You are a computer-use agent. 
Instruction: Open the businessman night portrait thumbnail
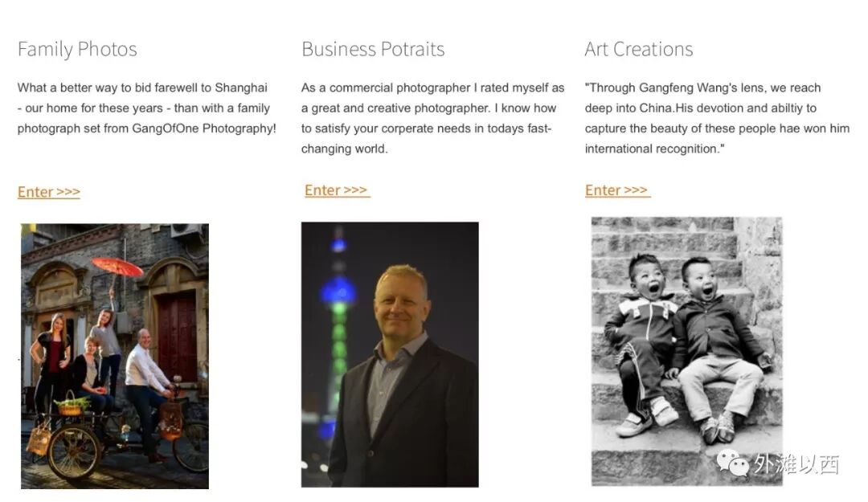[390, 354]
